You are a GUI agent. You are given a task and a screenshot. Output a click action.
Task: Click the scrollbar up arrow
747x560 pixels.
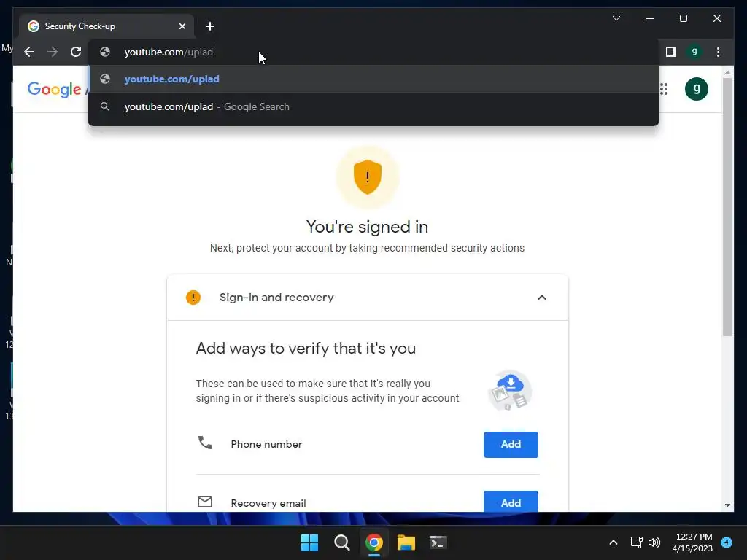coord(727,72)
